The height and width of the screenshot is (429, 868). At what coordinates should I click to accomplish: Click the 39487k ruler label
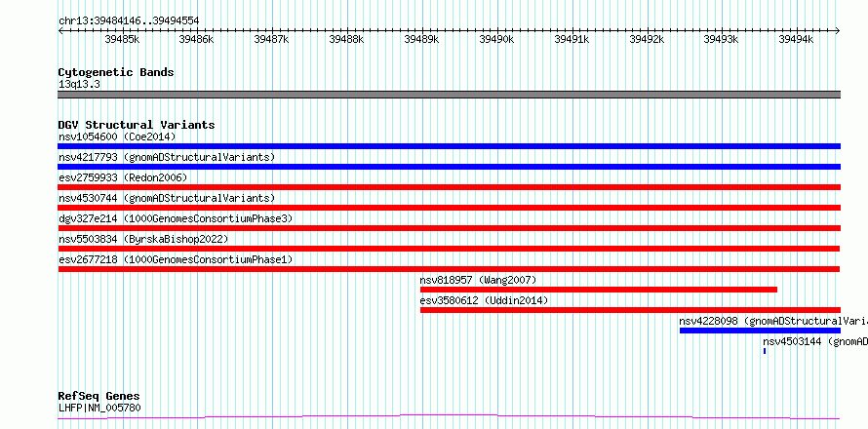click(x=272, y=39)
